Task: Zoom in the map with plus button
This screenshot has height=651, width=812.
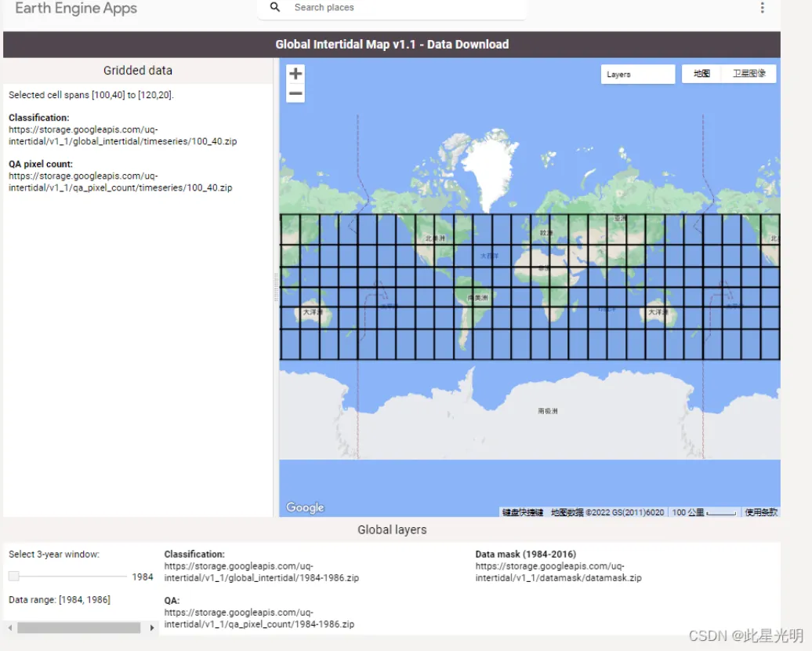Action: 295,74
